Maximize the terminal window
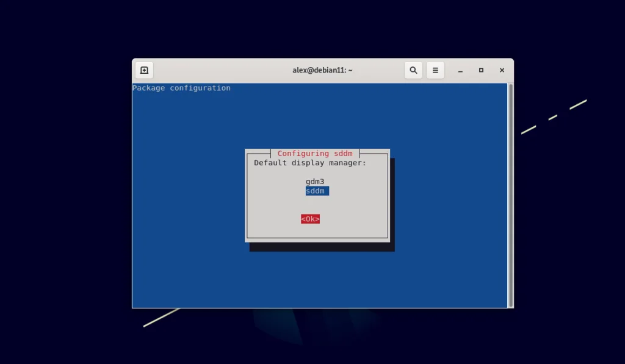The height and width of the screenshot is (364, 625). point(481,70)
